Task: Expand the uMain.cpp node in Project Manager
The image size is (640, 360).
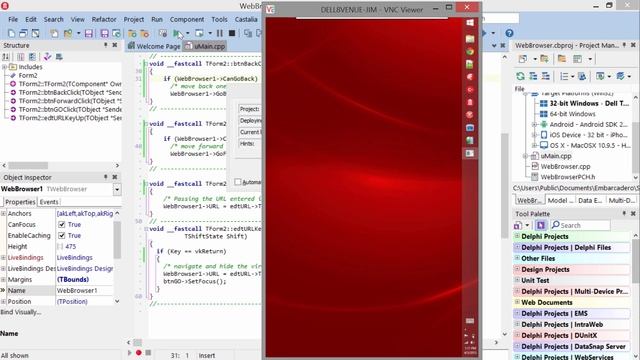Action: [525, 156]
